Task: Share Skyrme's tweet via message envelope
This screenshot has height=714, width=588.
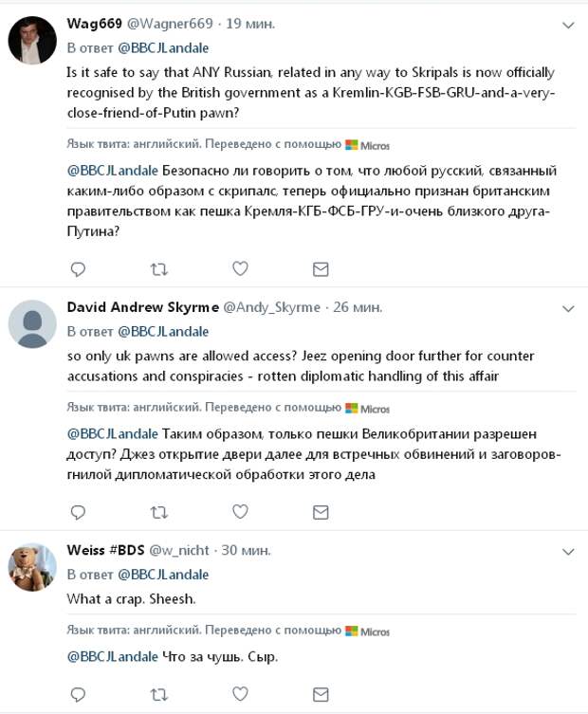Action: (x=321, y=512)
